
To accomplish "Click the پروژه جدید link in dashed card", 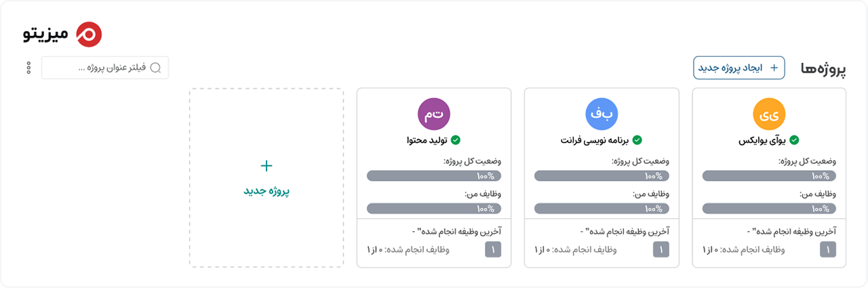I will coord(267,191).
